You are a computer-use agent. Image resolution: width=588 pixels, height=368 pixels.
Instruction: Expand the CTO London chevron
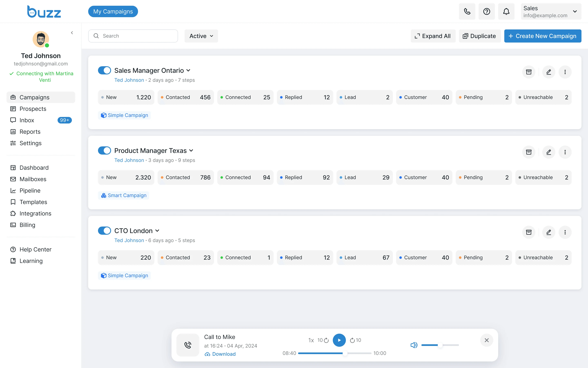[x=157, y=230]
